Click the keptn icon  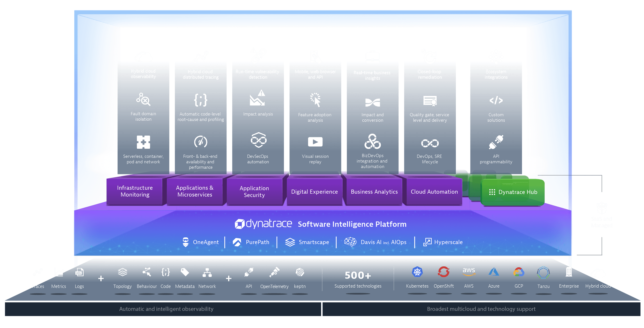pos(300,272)
